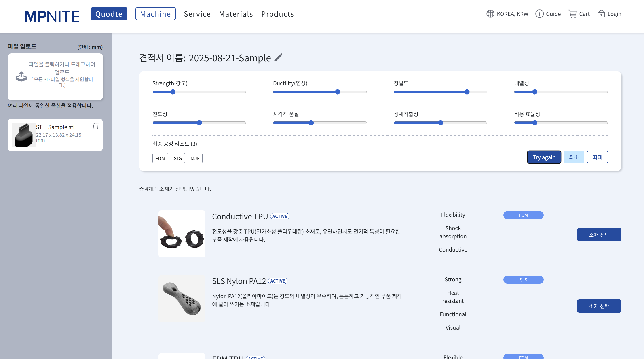Click the Strength(강도) slider handle

[173, 92]
